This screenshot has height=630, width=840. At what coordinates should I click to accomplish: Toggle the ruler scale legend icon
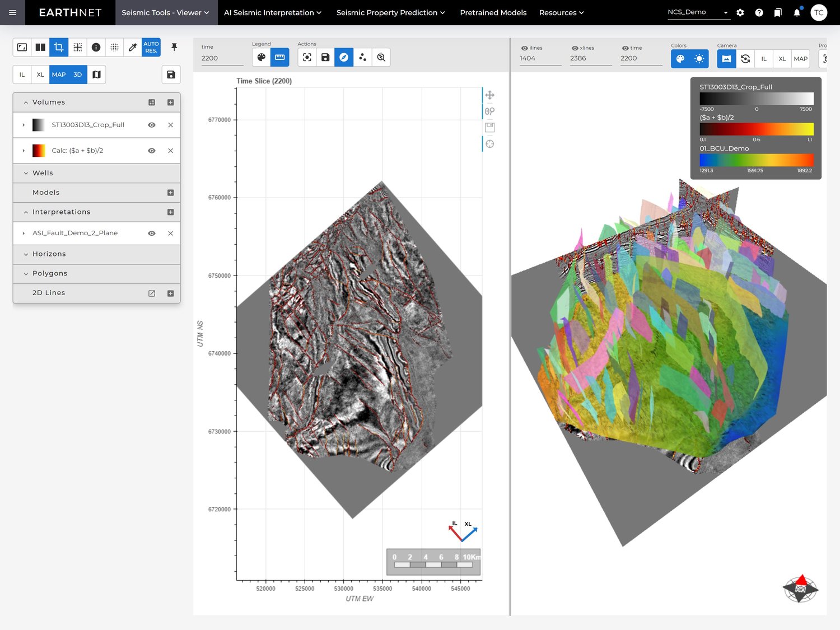point(279,57)
